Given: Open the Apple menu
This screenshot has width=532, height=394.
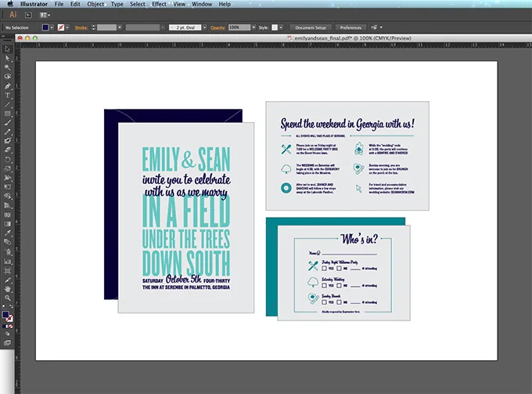Looking at the screenshot, I should pyautogui.click(x=10, y=4).
